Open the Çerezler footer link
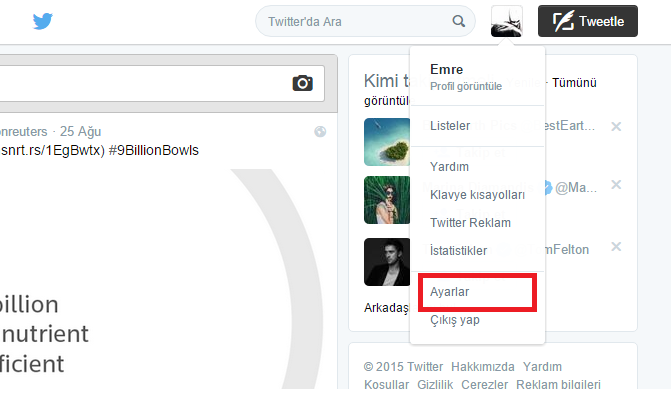Screen dimensions: 671x393 (484, 384)
